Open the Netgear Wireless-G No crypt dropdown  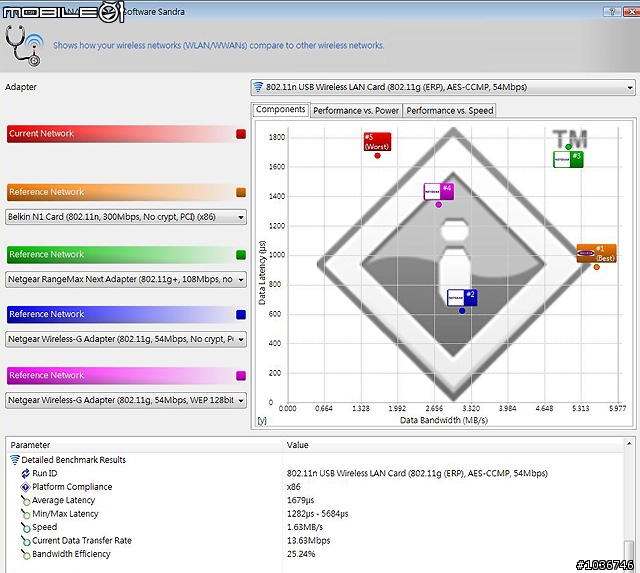tap(126, 339)
